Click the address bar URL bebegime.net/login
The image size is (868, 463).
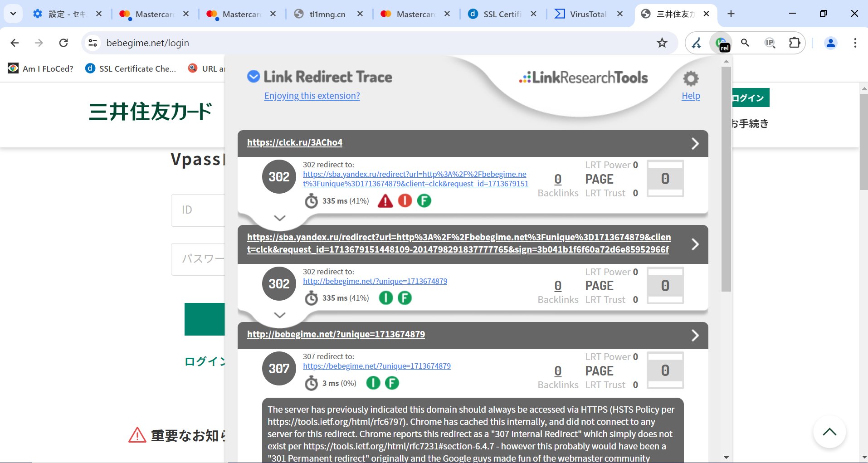click(148, 43)
